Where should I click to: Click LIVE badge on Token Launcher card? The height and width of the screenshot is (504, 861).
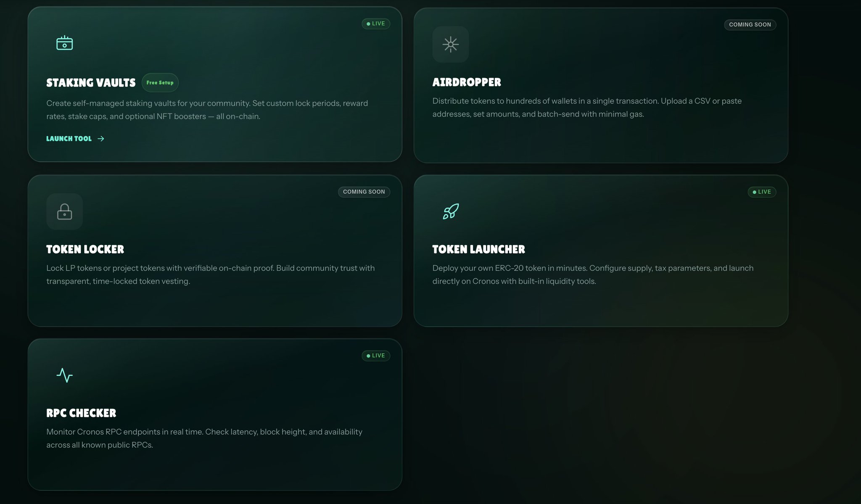762,192
